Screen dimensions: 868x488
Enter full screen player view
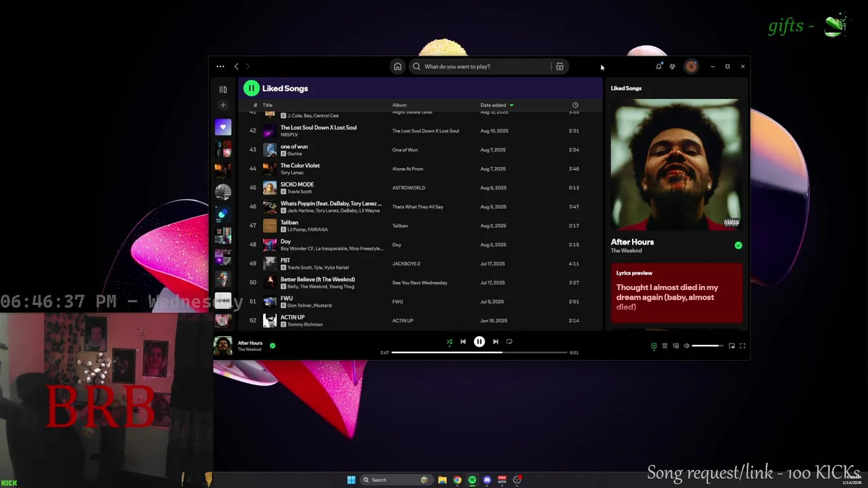click(743, 346)
